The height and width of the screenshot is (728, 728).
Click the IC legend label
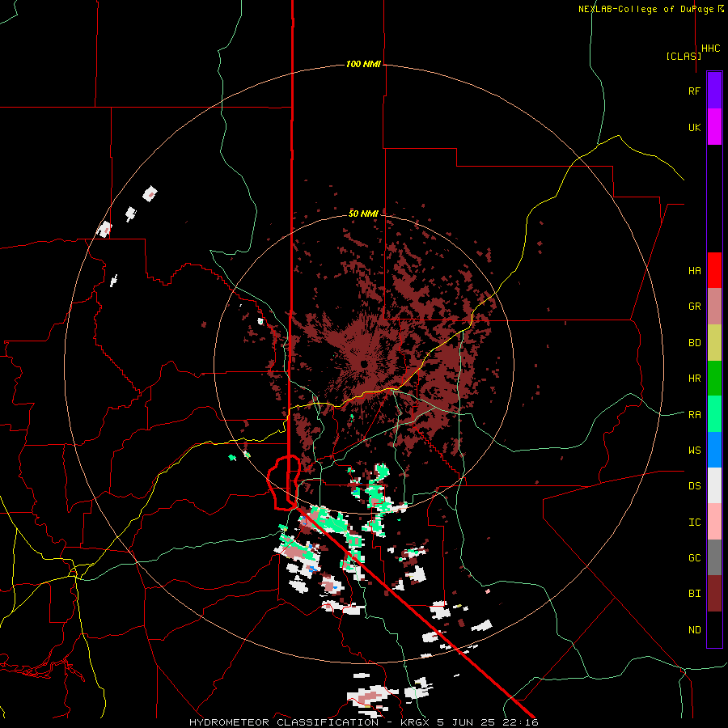(694, 523)
